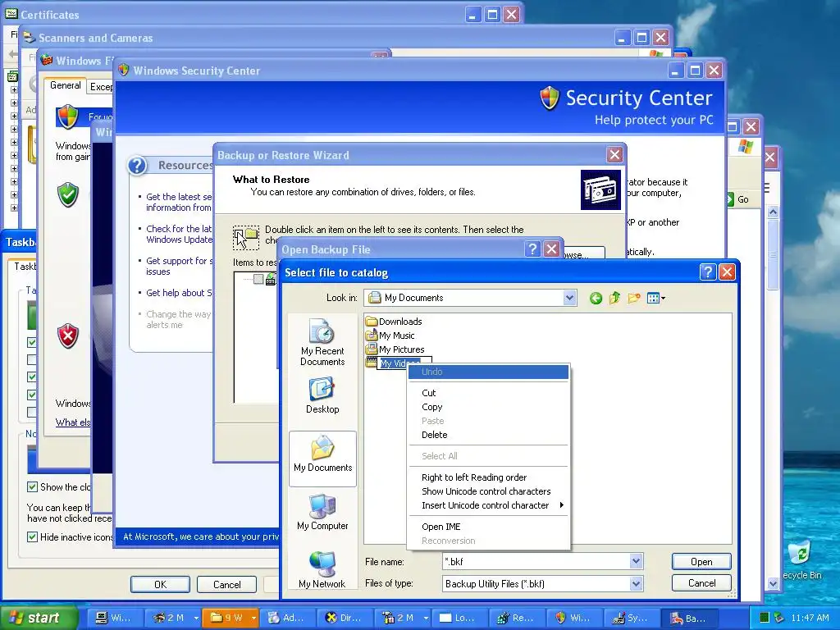Select the My Pictures folder icon
The height and width of the screenshot is (630, 840).
click(x=372, y=349)
